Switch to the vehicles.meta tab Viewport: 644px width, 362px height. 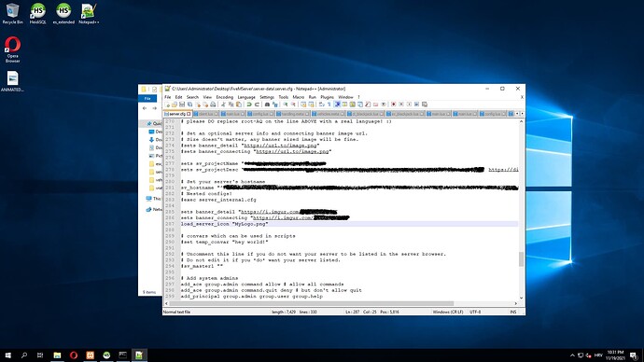(328, 114)
